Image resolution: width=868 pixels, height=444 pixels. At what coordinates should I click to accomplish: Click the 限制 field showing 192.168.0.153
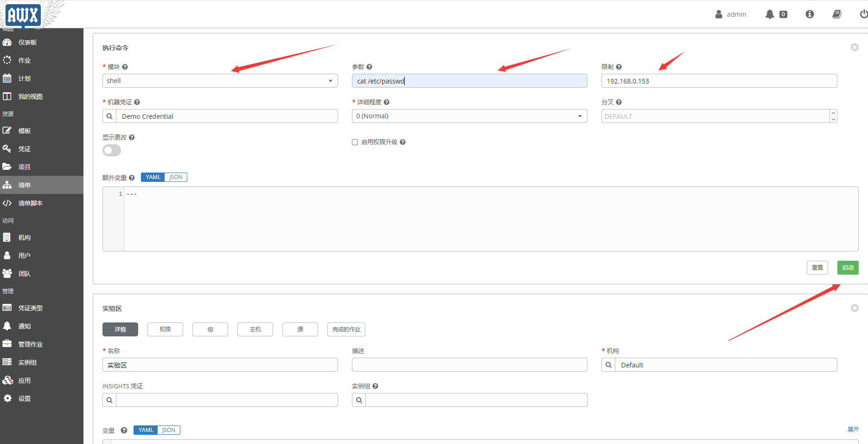719,81
